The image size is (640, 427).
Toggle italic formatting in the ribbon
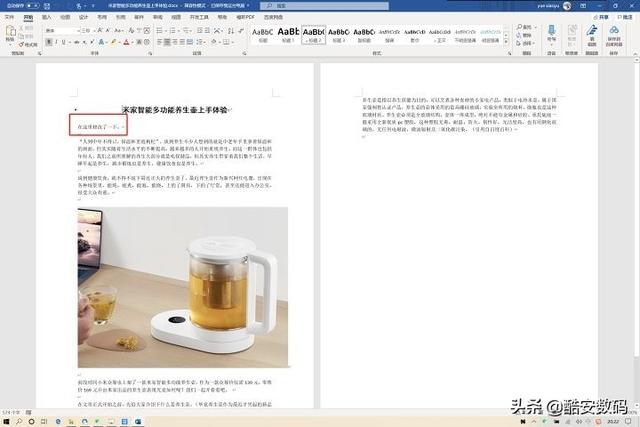coord(54,42)
